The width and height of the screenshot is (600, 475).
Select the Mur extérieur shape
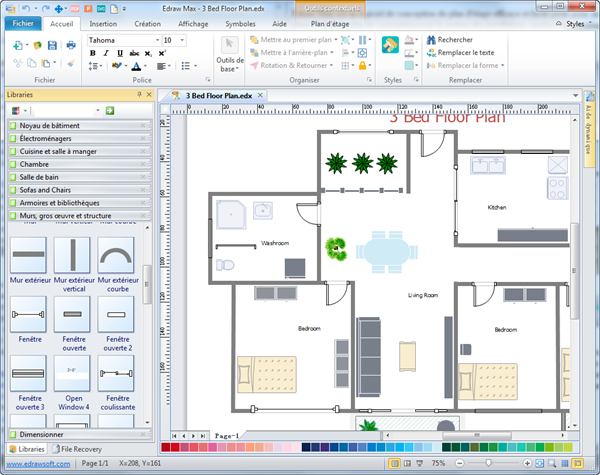coord(29,255)
